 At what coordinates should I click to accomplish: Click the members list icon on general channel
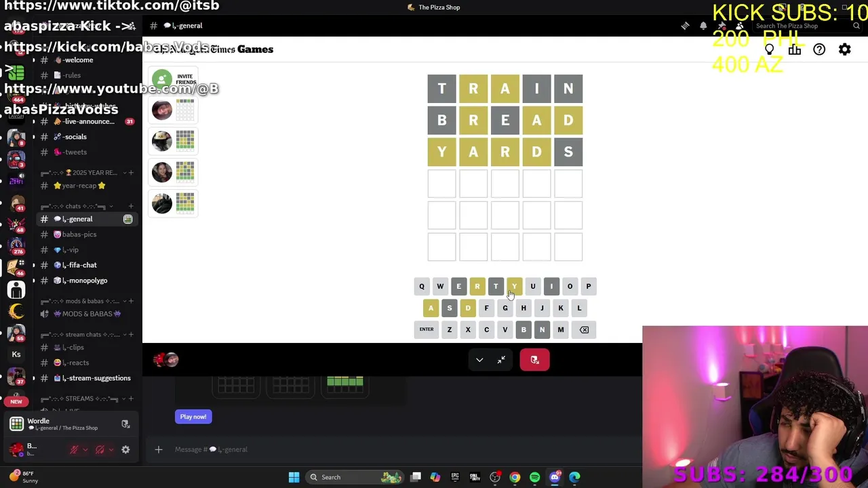740,26
